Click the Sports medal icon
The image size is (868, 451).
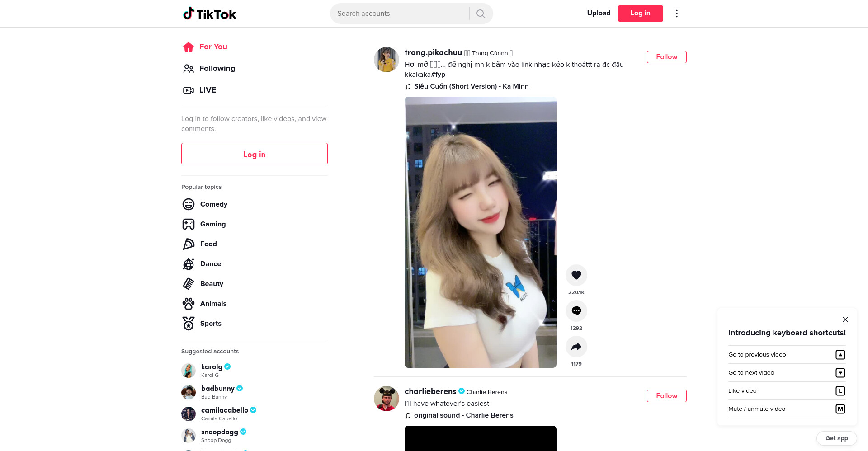tap(189, 324)
